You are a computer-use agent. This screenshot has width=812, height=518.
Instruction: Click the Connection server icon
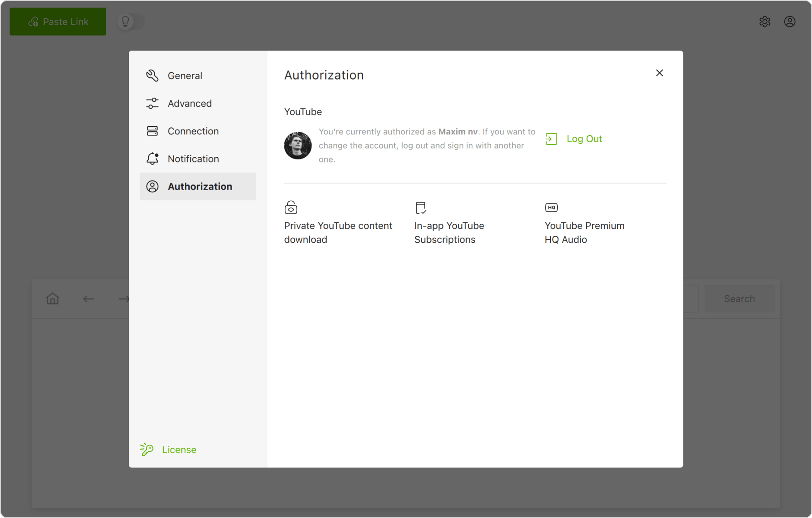click(x=152, y=131)
